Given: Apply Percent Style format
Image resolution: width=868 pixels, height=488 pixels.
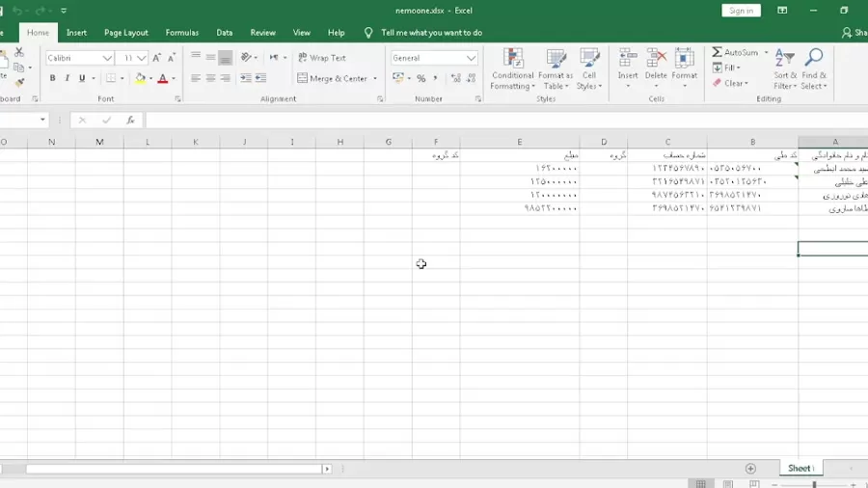Looking at the screenshot, I should [x=420, y=78].
